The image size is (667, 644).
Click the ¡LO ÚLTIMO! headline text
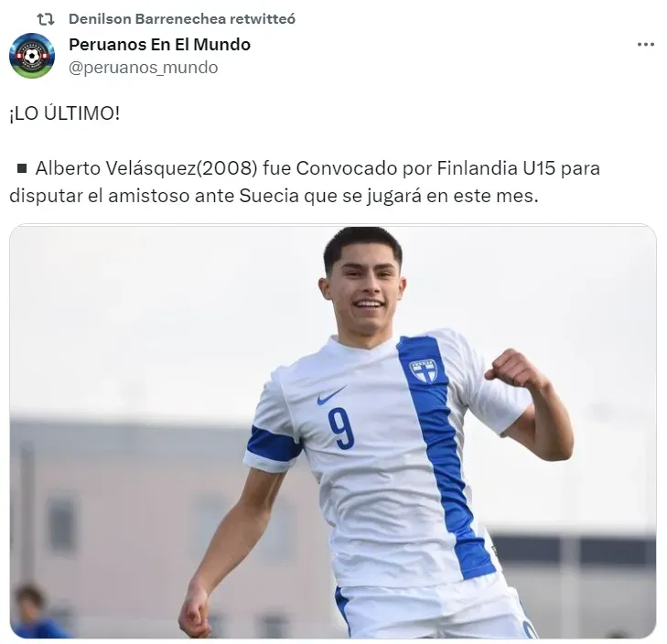(65, 113)
